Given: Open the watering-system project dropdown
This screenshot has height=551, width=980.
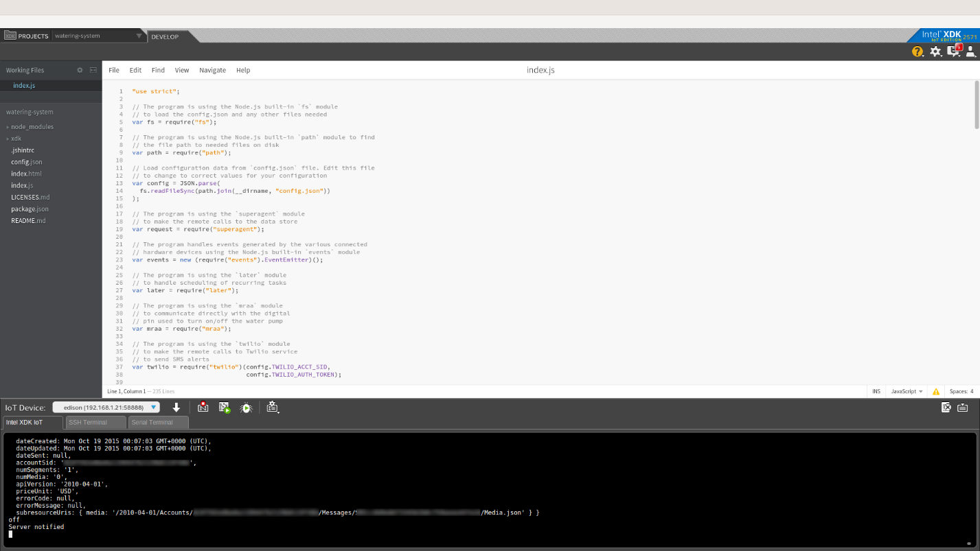Looking at the screenshot, I should coord(98,36).
